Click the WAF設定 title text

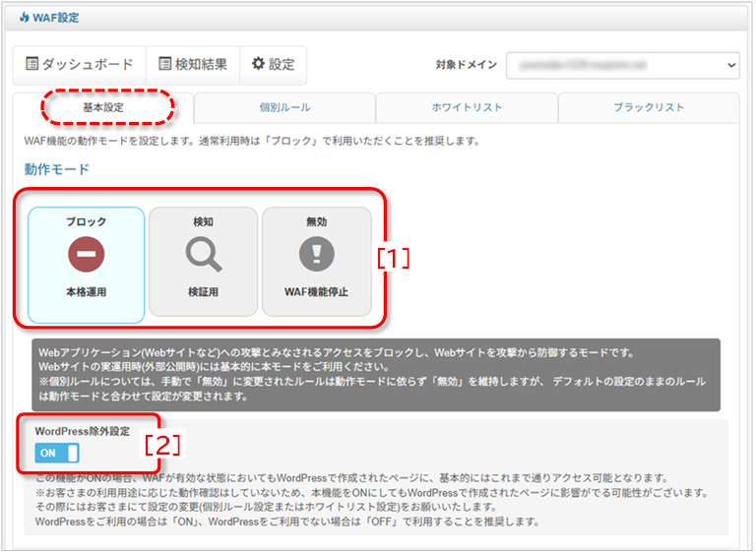pyautogui.click(x=56, y=18)
